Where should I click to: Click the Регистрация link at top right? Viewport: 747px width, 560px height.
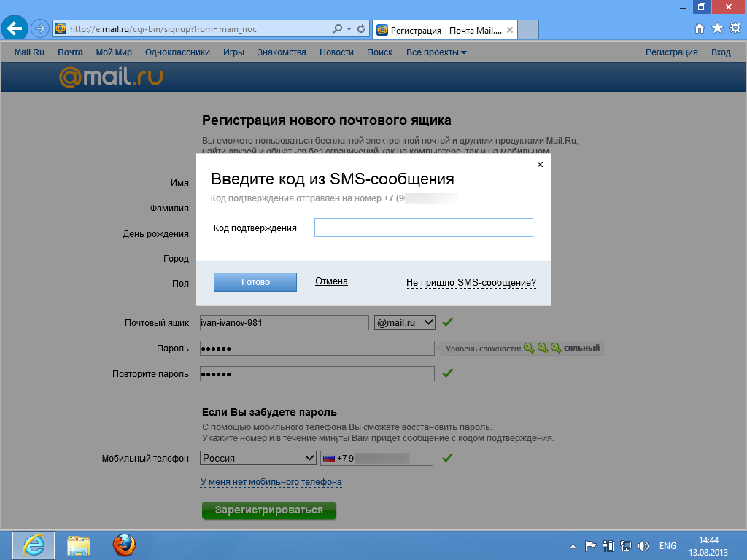point(671,52)
